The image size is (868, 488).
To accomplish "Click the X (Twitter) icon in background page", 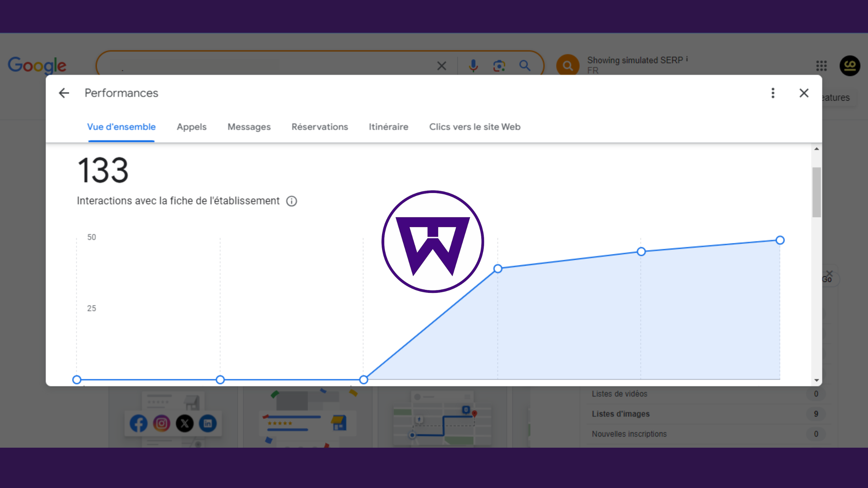I will click(185, 424).
